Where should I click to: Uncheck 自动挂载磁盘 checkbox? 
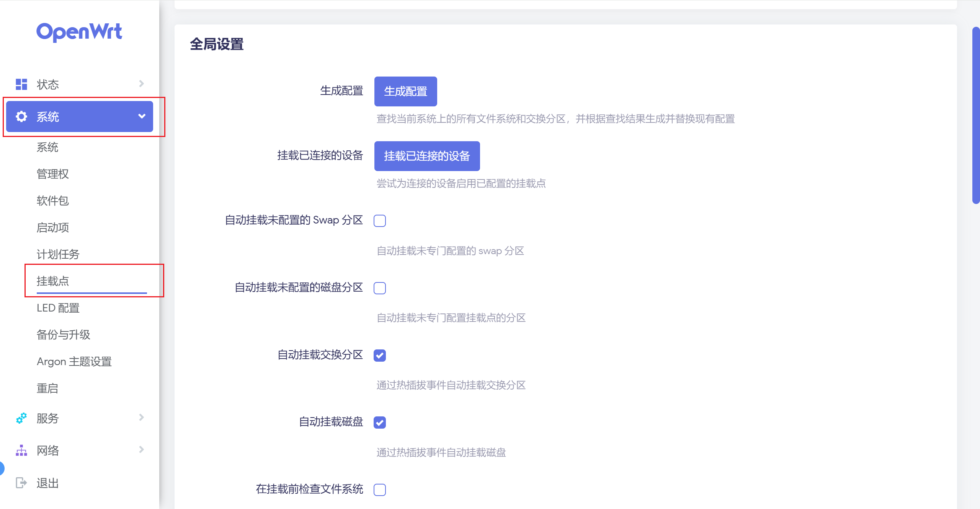(x=379, y=423)
